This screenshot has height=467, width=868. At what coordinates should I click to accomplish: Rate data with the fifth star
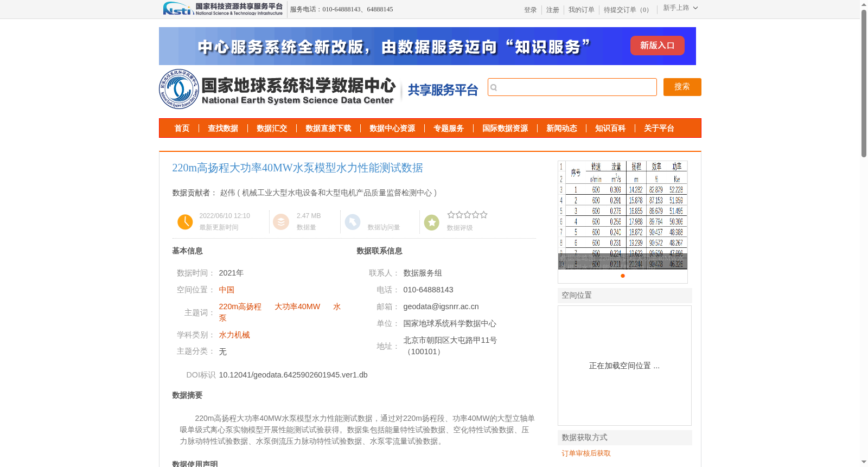tap(483, 215)
